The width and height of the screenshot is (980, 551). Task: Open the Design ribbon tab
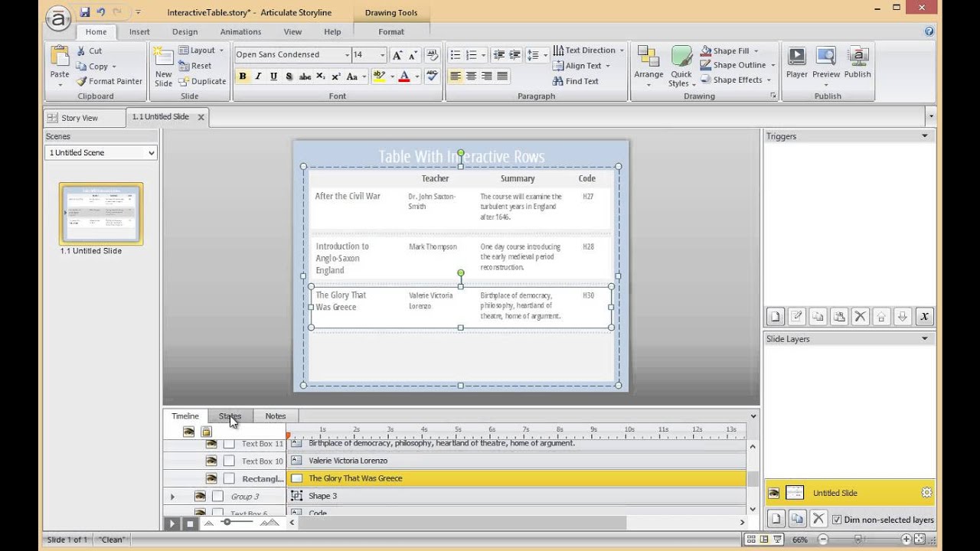[x=185, y=32]
